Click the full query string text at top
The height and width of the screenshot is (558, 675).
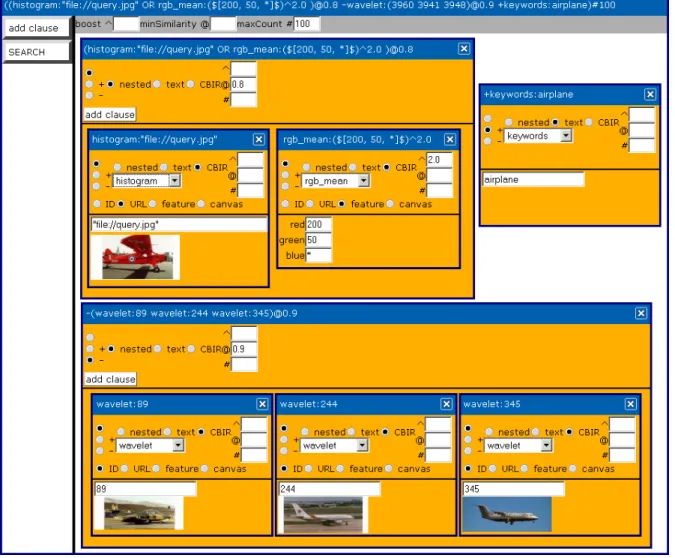tap(310, 6)
